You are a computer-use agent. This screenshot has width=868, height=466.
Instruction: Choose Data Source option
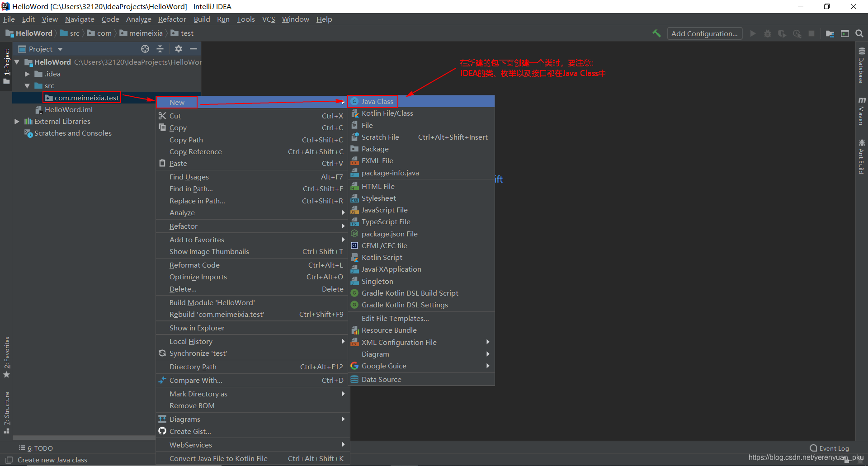tap(421, 379)
